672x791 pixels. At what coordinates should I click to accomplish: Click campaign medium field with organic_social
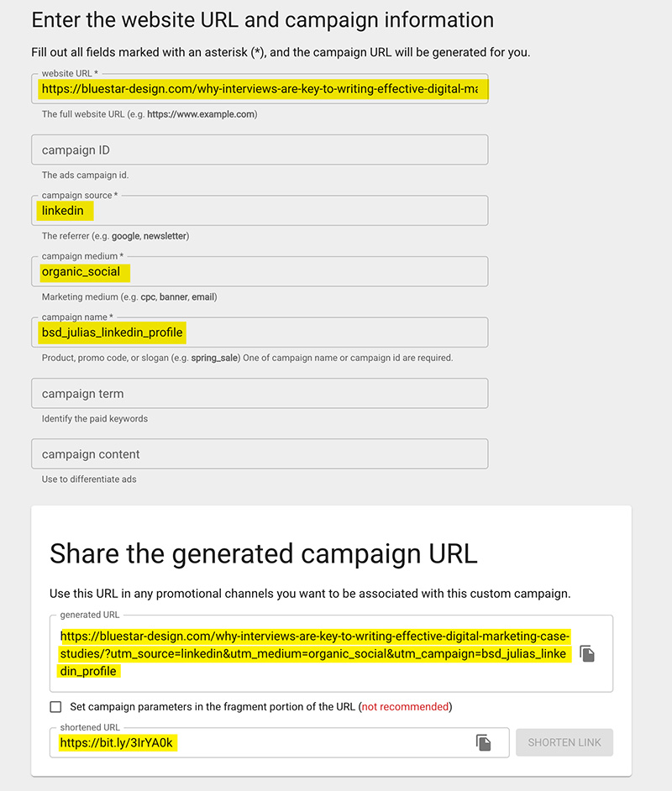[x=260, y=272]
